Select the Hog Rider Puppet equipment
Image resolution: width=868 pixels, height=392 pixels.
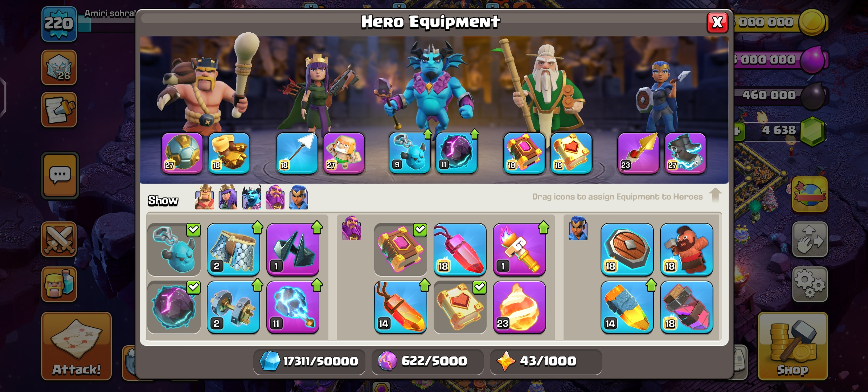click(x=686, y=249)
